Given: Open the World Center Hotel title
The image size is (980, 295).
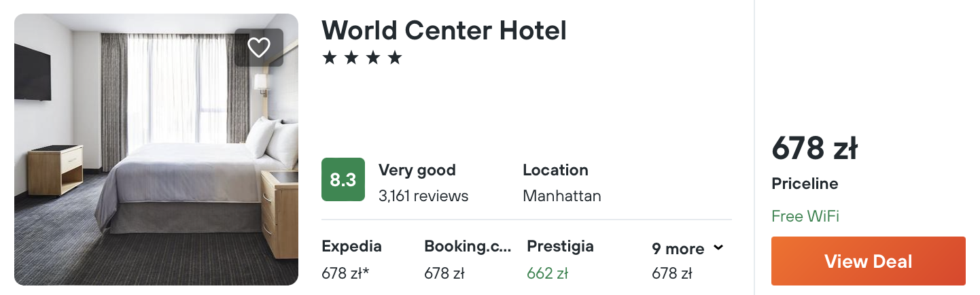Looking at the screenshot, I should pos(444,30).
